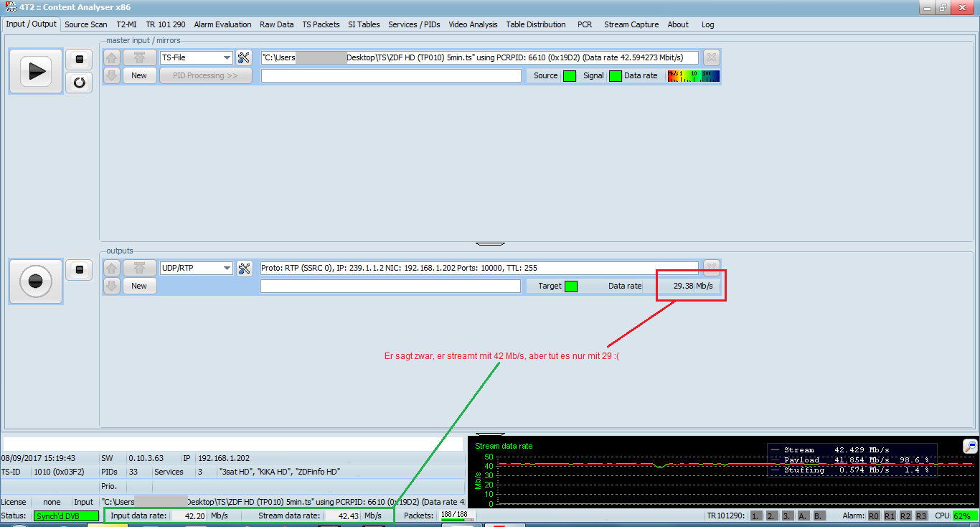980x527 pixels.
Task: Click the output stop button
Action: click(x=80, y=269)
